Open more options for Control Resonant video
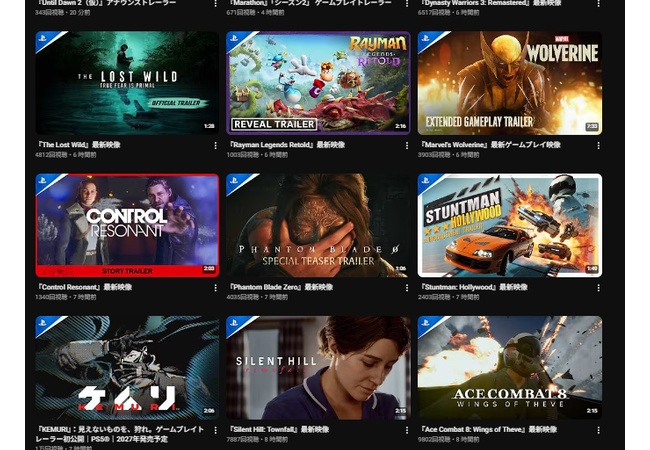 216,288
